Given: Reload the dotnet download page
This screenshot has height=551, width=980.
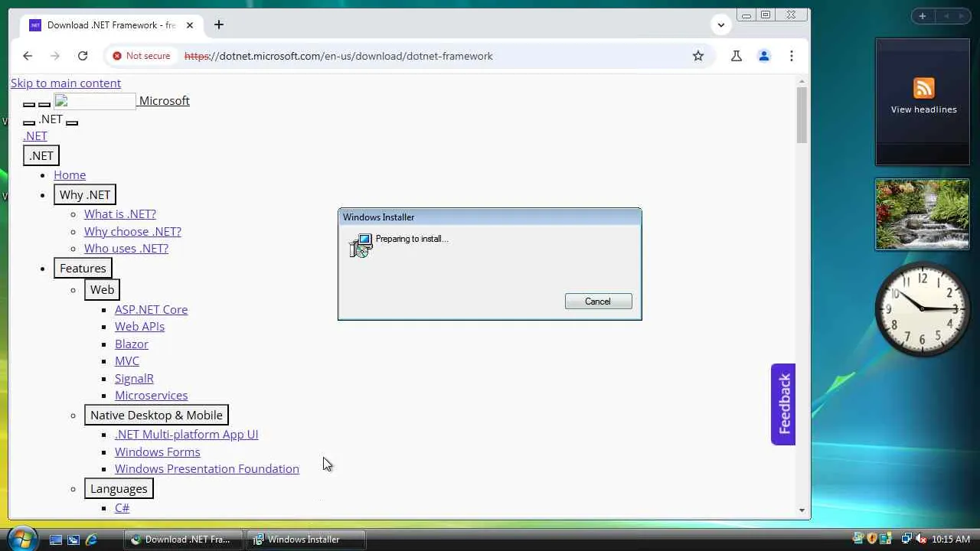Looking at the screenshot, I should pos(83,56).
